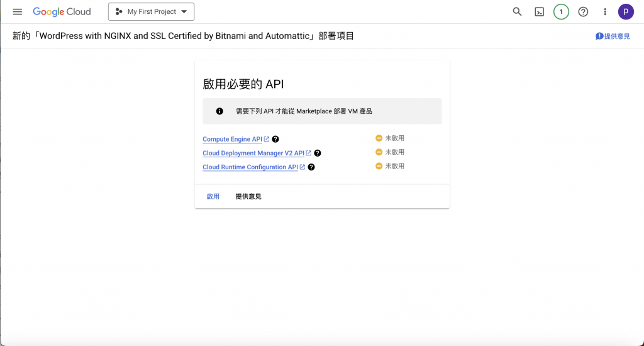Open the main navigation hamburger menu
Viewport: 644px width, 346px height.
(x=17, y=12)
